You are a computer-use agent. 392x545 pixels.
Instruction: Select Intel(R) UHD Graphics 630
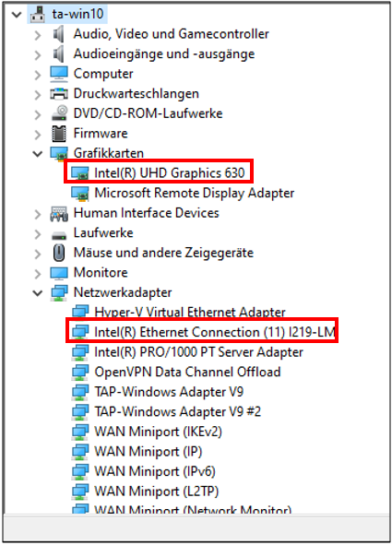170,173
